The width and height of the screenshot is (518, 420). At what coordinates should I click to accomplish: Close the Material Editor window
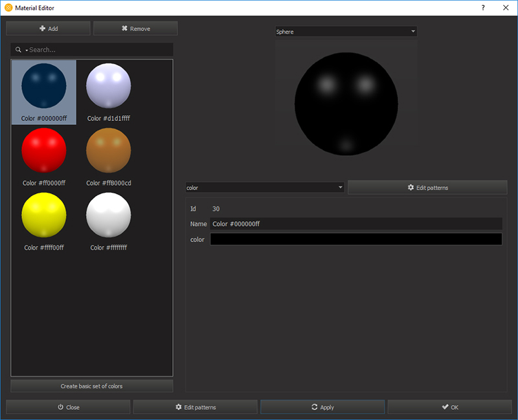coord(506,8)
